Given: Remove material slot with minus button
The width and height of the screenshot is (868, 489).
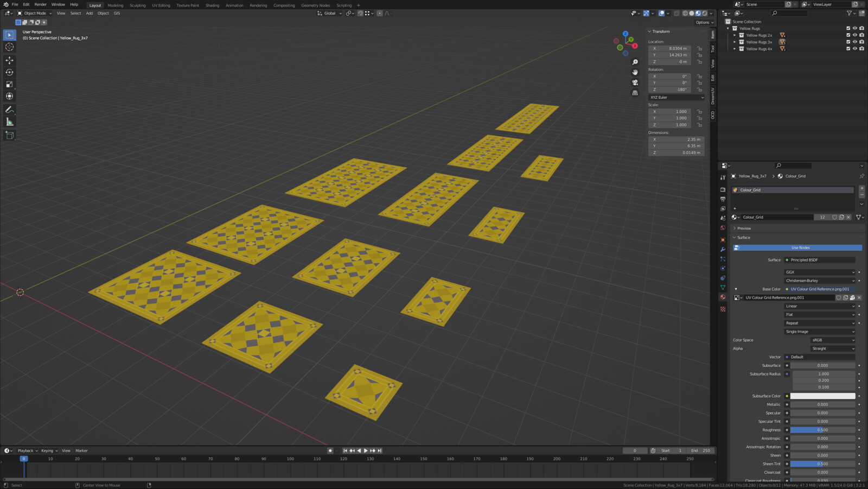Looking at the screenshot, I should [861, 195].
